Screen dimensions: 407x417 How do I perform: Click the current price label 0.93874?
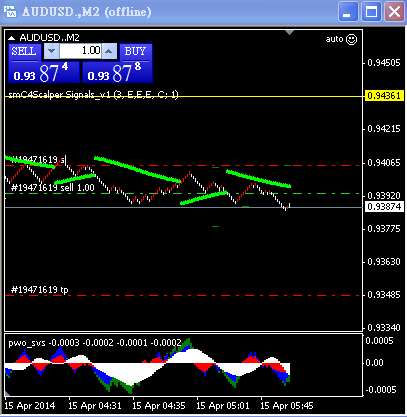[x=384, y=207]
